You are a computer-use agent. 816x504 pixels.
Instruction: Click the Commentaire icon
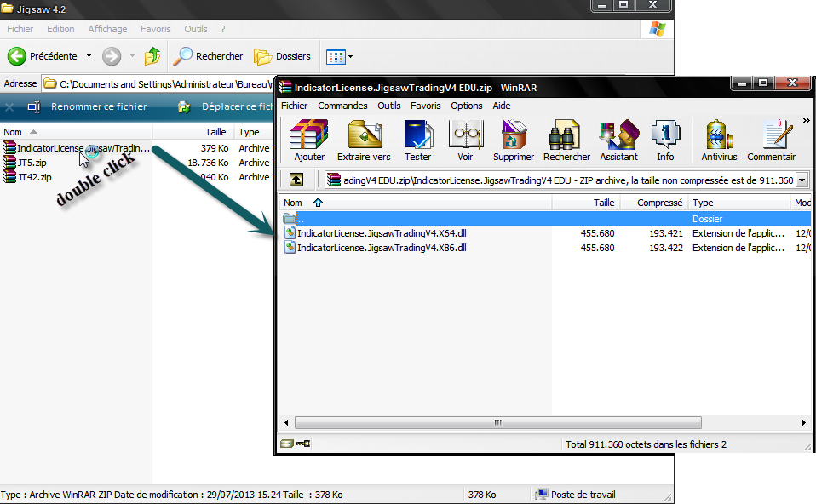tap(772, 140)
